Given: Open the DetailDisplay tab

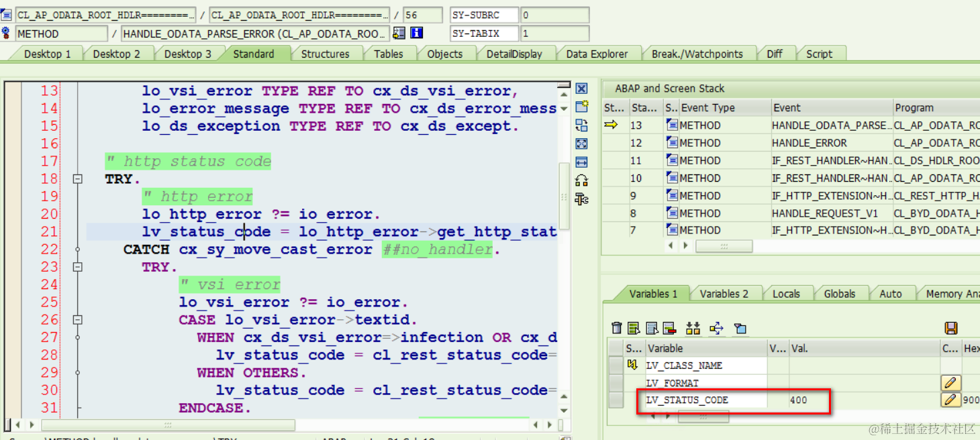Looking at the screenshot, I should 514,54.
